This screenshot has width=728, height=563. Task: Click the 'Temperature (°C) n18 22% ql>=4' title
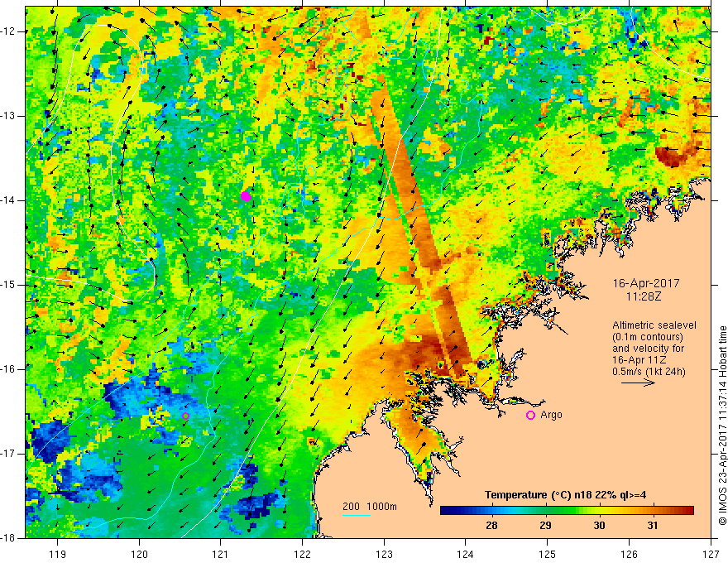coord(565,495)
